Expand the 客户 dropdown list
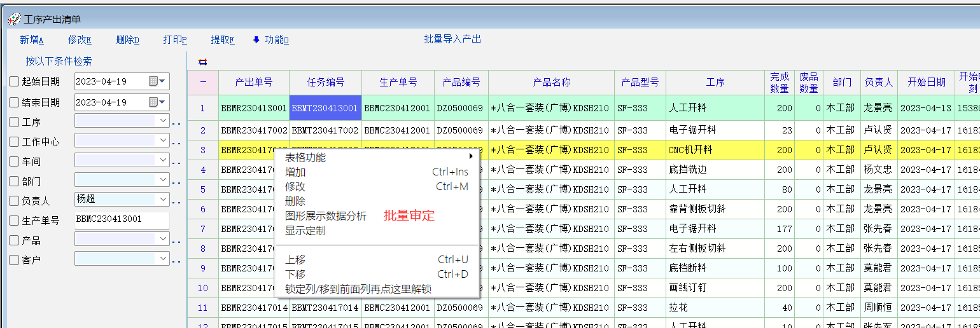Viewport: 980px width, 328px height. 163,259
